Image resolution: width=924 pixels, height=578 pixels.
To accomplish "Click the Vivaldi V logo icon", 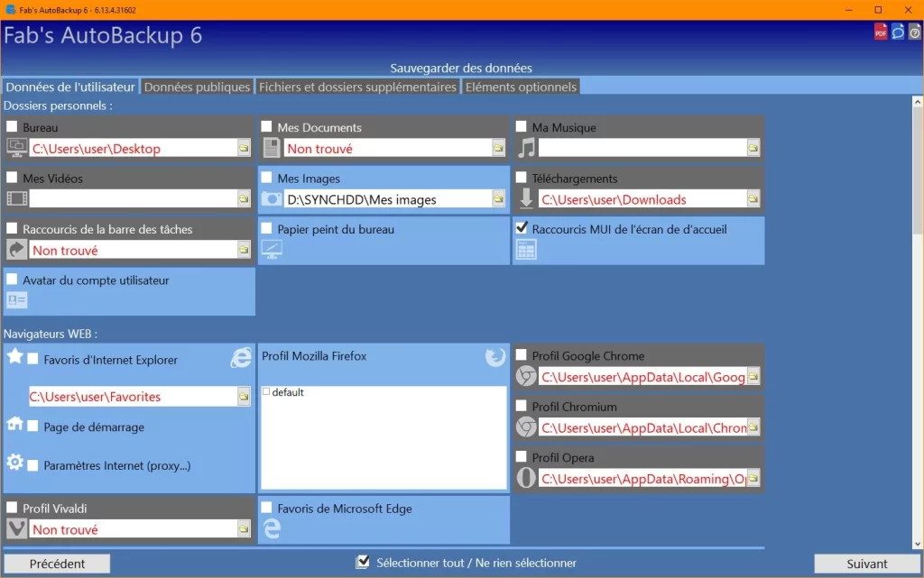I will coord(16,528).
